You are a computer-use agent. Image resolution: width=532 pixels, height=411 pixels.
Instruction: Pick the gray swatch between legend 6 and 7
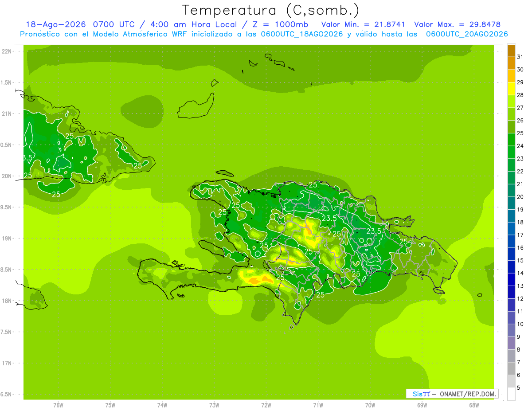click(x=511, y=368)
